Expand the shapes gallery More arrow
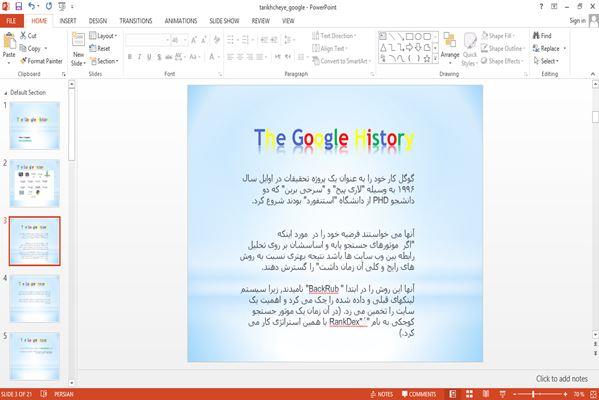Image resolution: width=599 pixels, height=400 pixels. click(435, 59)
